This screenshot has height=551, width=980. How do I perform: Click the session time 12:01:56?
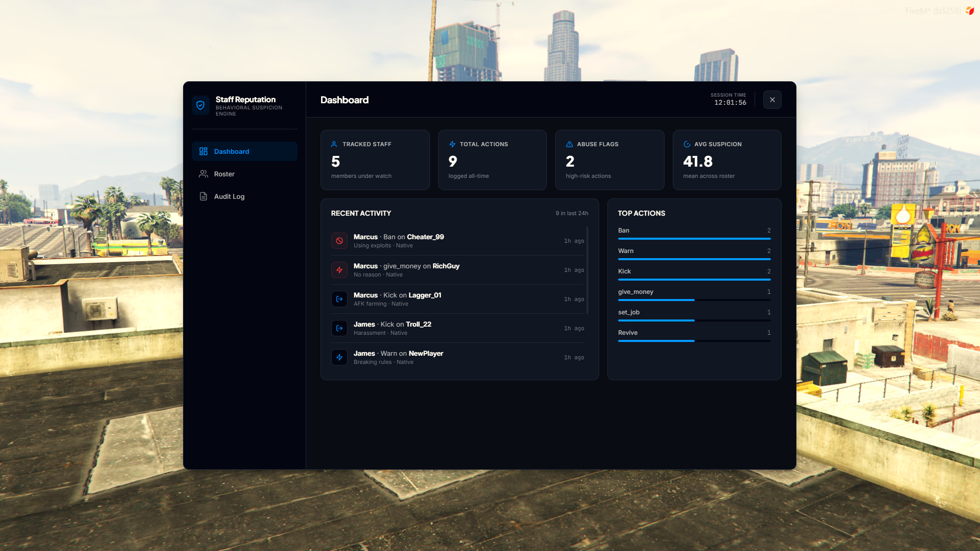point(730,103)
